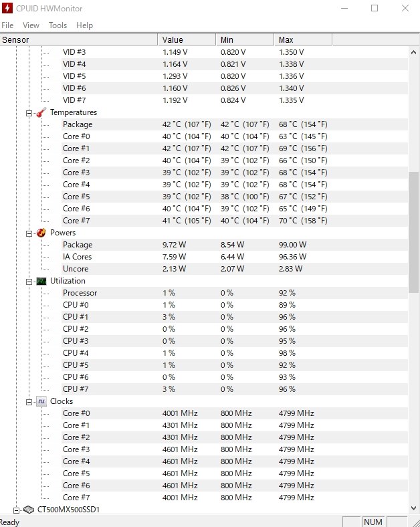Screen dimensions: 420x527
Task: Click the CT500MX500SSD1 drive icon
Action: pyautogui.click(x=29, y=510)
